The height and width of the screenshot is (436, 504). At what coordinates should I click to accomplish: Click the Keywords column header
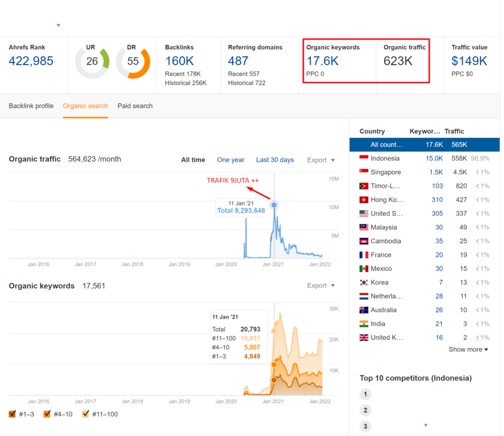click(x=424, y=131)
